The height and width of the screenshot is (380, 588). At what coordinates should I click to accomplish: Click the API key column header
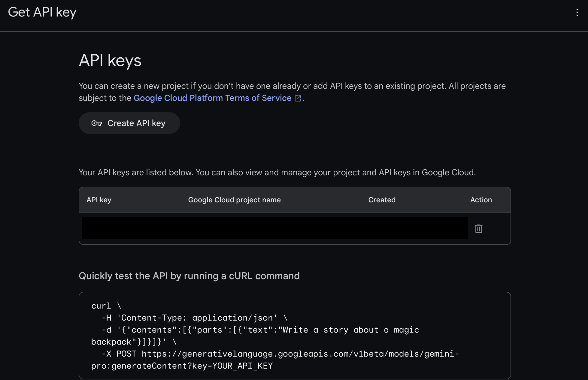tap(99, 200)
